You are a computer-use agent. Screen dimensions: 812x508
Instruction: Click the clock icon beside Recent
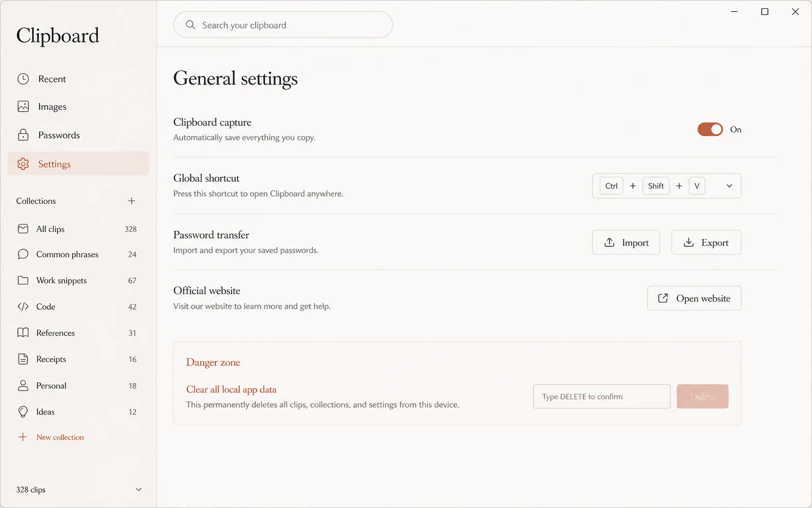tap(23, 79)
